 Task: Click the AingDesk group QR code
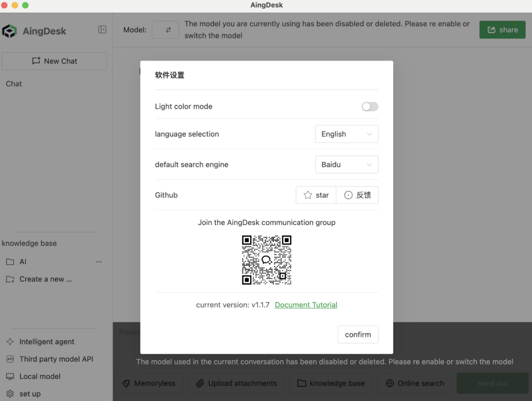266,260
